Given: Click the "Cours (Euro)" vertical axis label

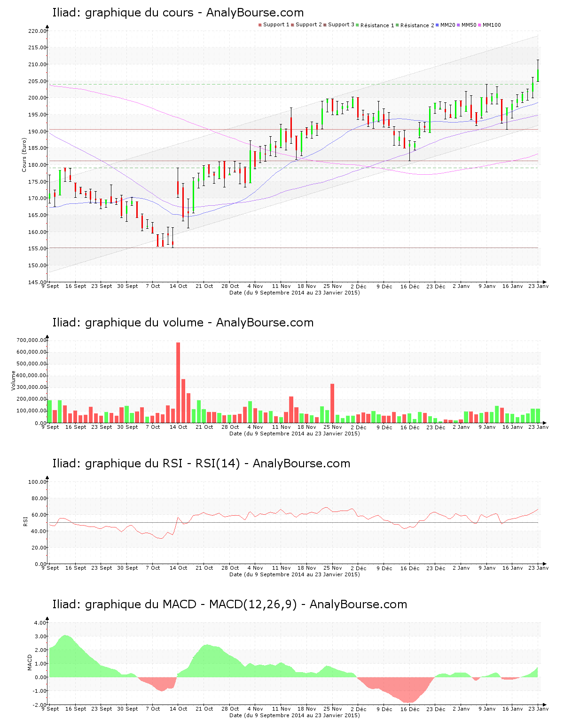Looking at the screenshot, I should pos(24,155).
